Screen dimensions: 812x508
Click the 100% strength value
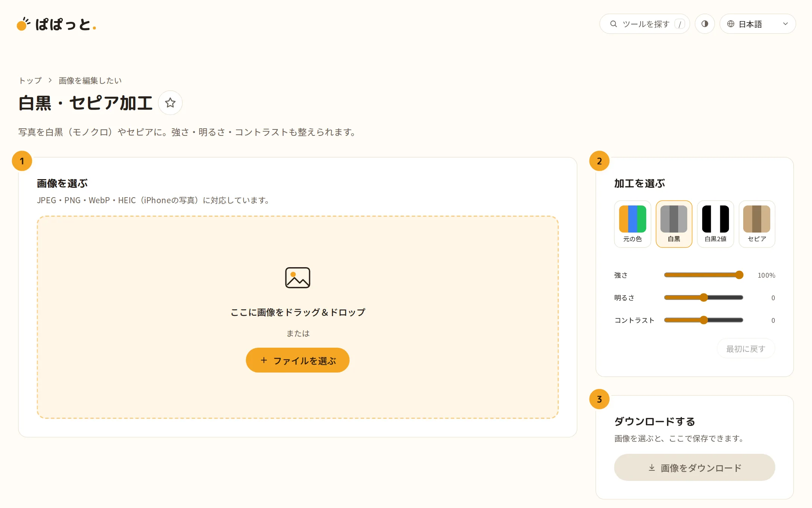[x=766, y=275]
